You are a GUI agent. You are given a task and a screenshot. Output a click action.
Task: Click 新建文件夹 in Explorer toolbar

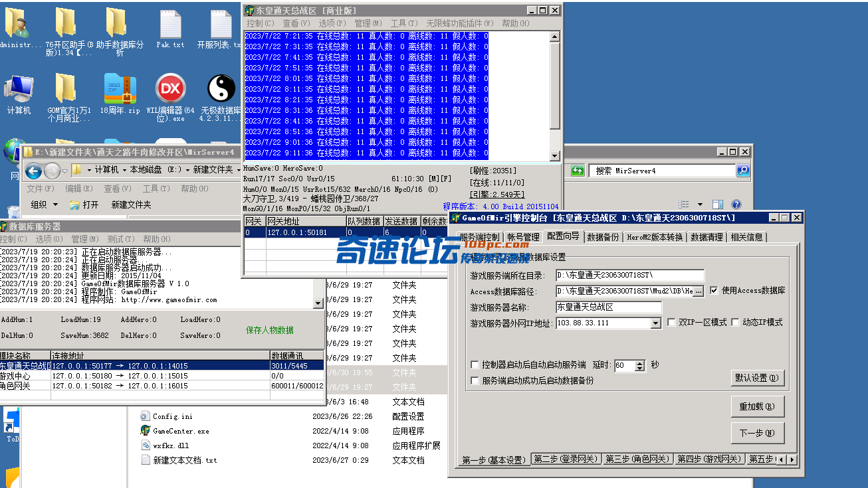tap(131, 204)
